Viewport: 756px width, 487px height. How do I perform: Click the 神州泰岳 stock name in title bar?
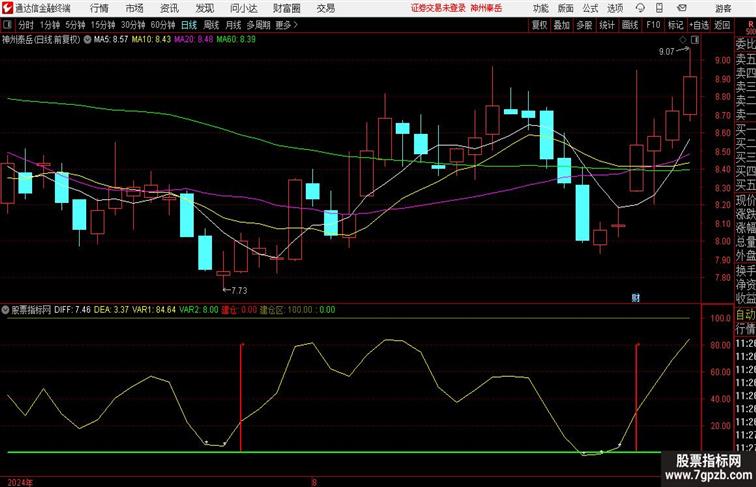point(486,8)
